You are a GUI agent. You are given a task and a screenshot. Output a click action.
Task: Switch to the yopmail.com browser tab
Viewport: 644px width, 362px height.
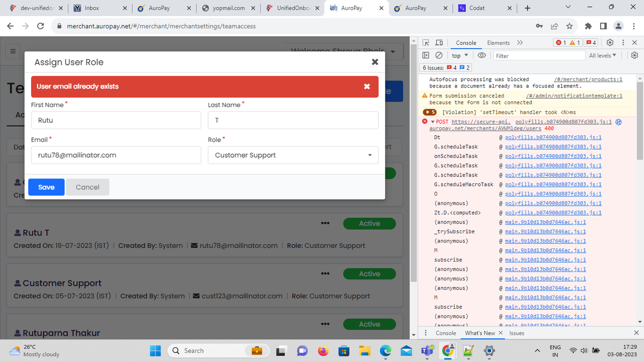(229, 8)
